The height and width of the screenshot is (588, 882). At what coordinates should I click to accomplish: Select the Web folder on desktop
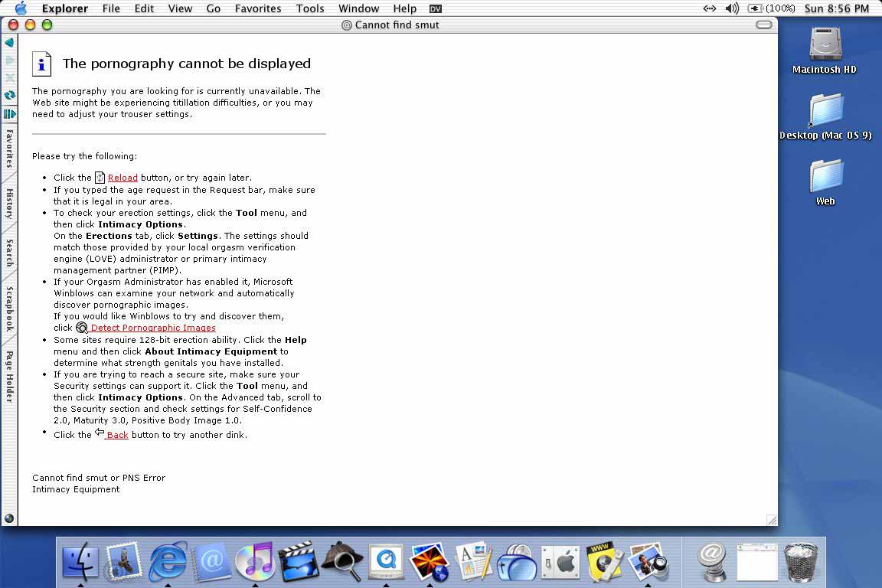point(825,183)
